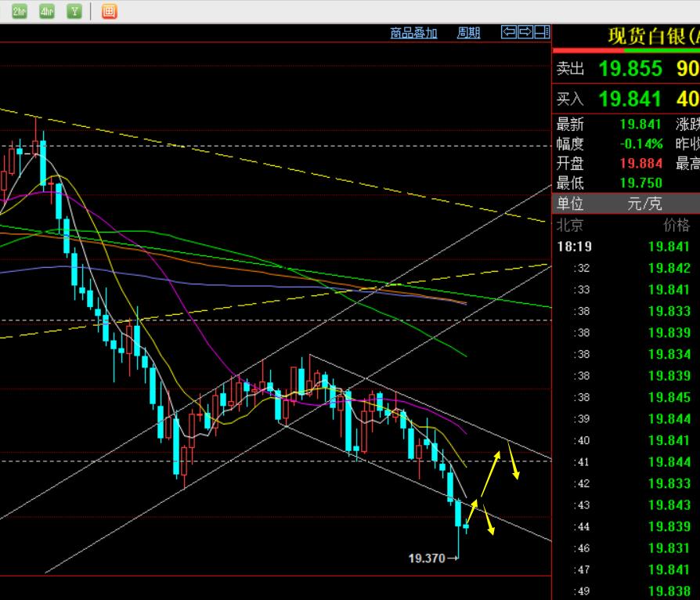
Task: Select the :33 tick price 19.841
Action: pyautogui.click(x=669, y=290)
